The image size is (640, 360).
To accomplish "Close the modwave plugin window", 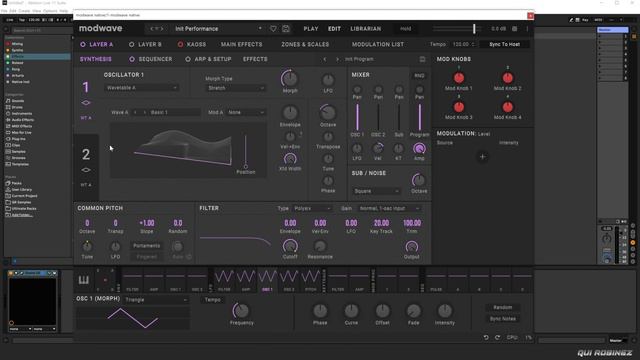I will pos(530,16).
